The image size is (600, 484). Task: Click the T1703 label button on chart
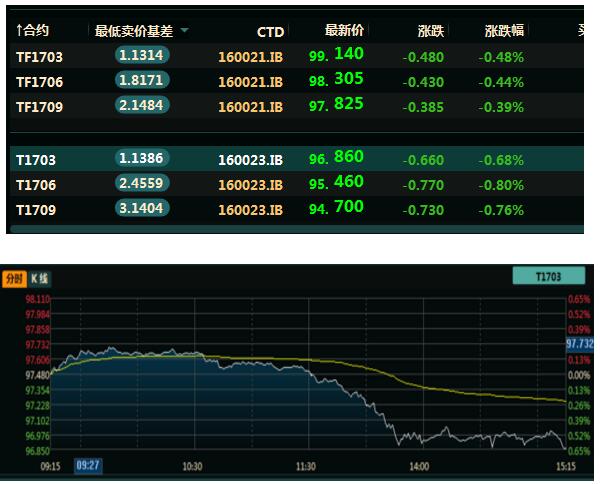coord(548,277)
